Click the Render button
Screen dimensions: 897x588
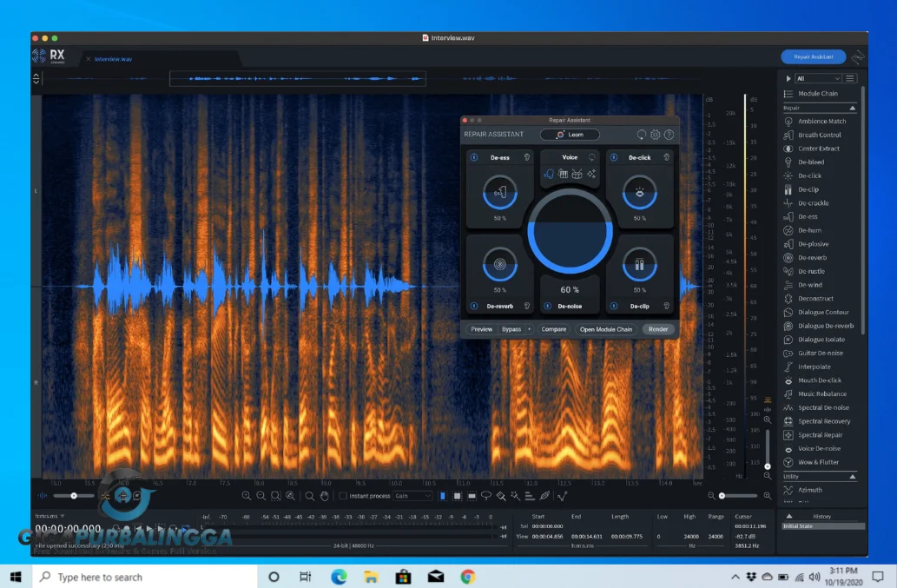tap(658, 329)
